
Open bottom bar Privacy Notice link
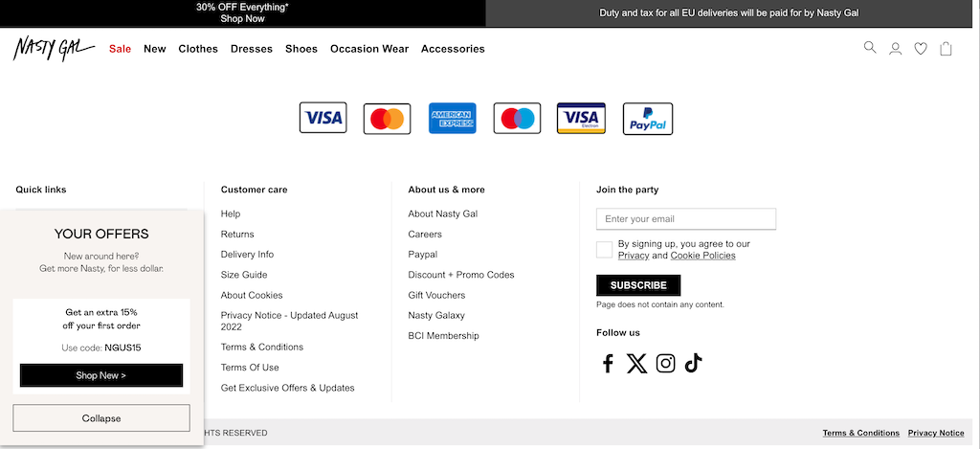(936, 433)
